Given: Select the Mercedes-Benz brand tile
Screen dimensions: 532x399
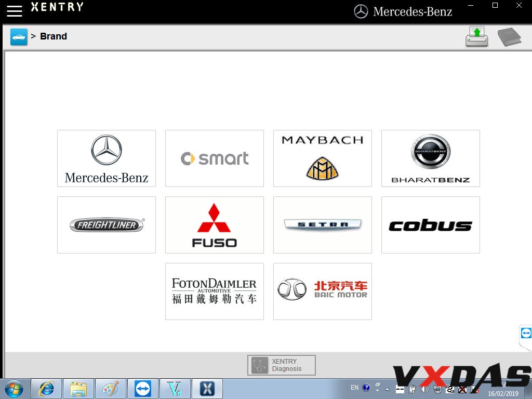Looking at the screenshot, I should [x=107, y=158].
